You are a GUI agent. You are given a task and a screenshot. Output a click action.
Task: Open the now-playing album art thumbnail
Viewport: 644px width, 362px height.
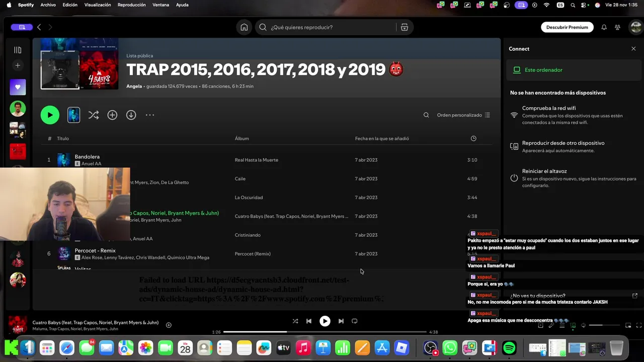[x=18, y=325]
